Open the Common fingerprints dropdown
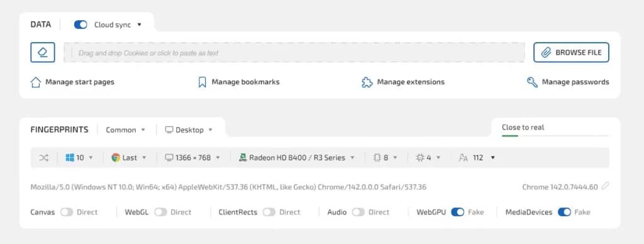This screenshot has width=644, height=244. 125,130
